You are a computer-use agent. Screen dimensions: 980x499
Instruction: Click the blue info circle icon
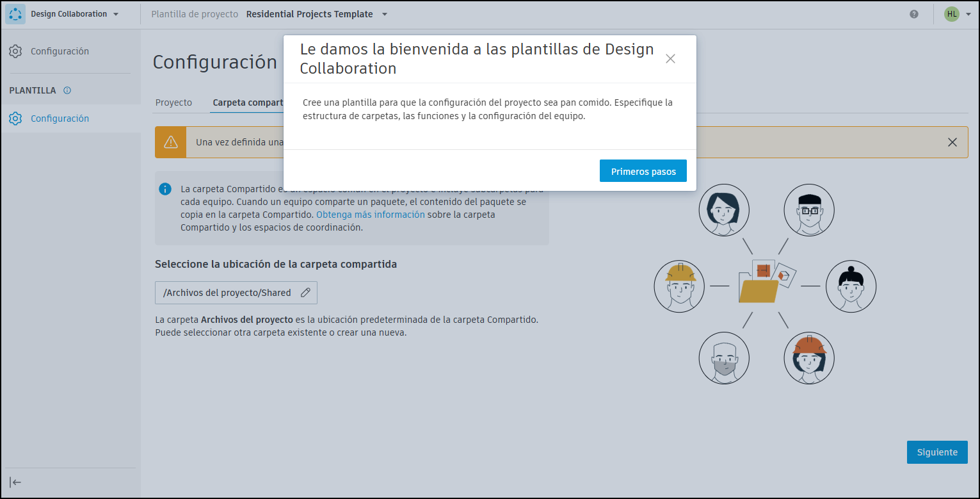(x=165, y=189)
